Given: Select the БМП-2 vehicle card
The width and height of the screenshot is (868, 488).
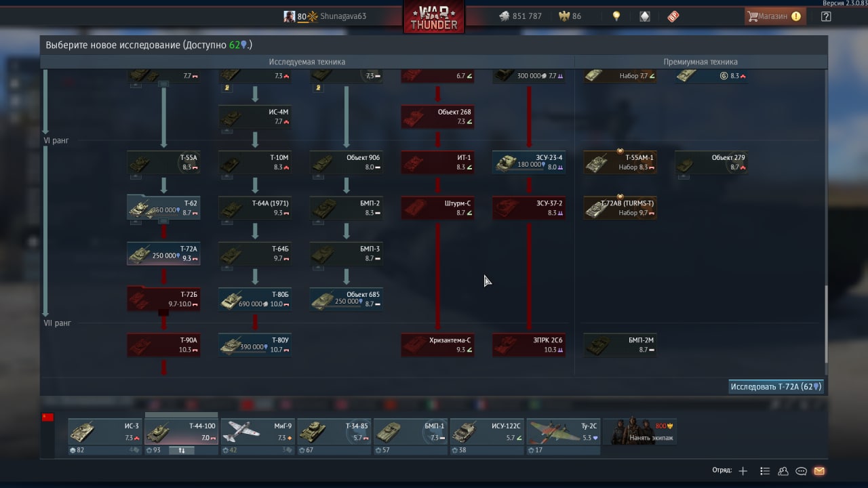Looking at the screenshot, I should coord(347,208).
